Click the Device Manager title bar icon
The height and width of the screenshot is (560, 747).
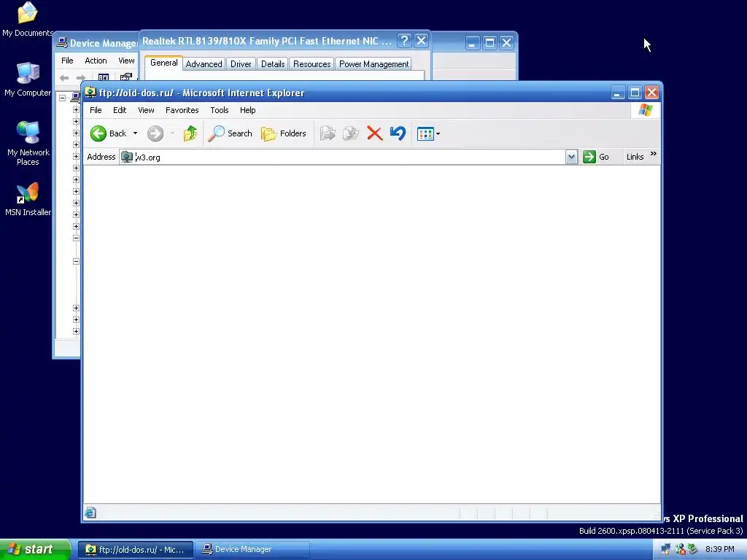[x=62, y=43]
